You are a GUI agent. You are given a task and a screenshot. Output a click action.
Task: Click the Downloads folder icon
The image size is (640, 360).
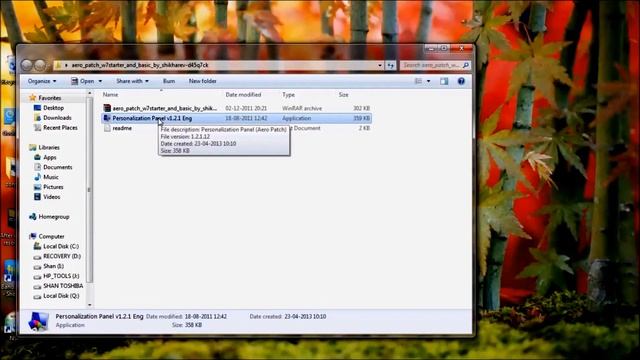[x=38, y=118]
